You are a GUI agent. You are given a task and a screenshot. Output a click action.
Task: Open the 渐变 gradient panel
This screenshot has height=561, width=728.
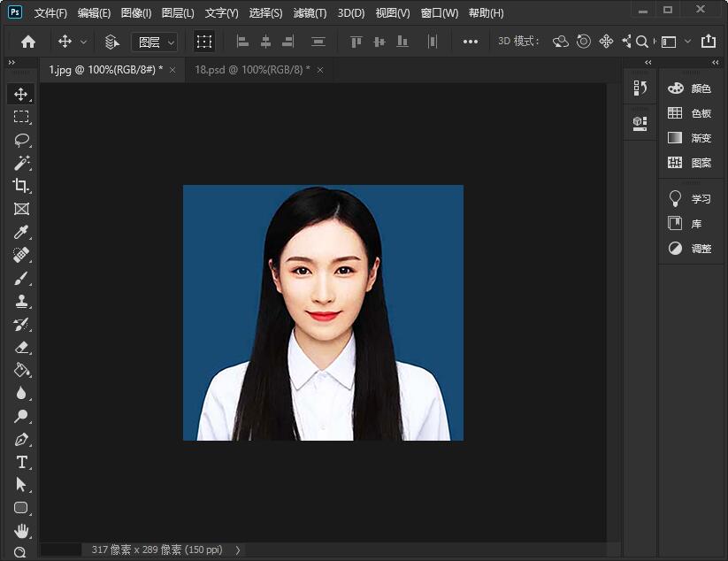[x=690, y=138]
